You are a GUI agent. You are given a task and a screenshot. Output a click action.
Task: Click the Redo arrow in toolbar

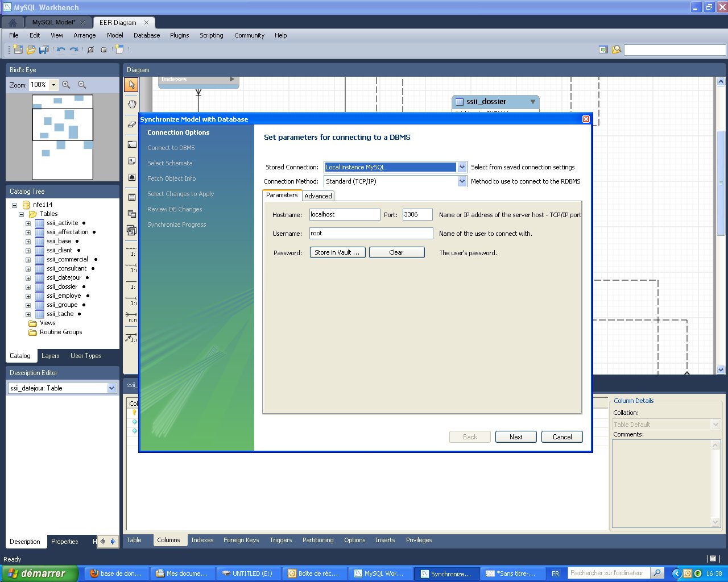[74, 49]
